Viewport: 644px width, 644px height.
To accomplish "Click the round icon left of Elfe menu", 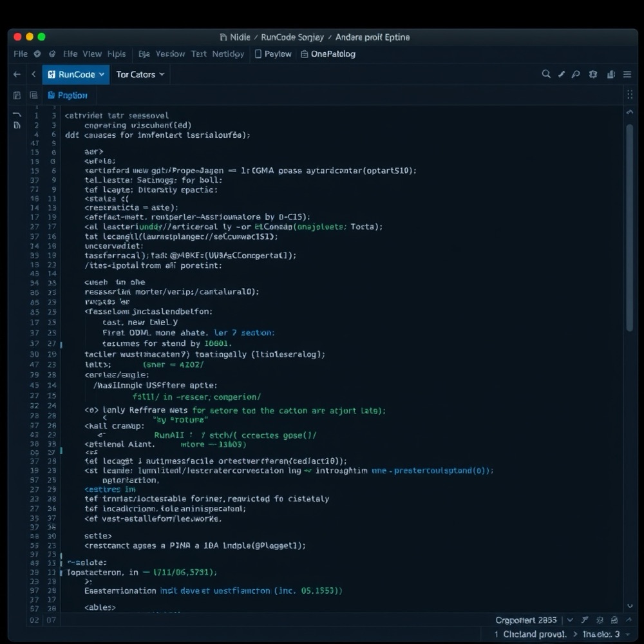I will (x=52, y=54).
